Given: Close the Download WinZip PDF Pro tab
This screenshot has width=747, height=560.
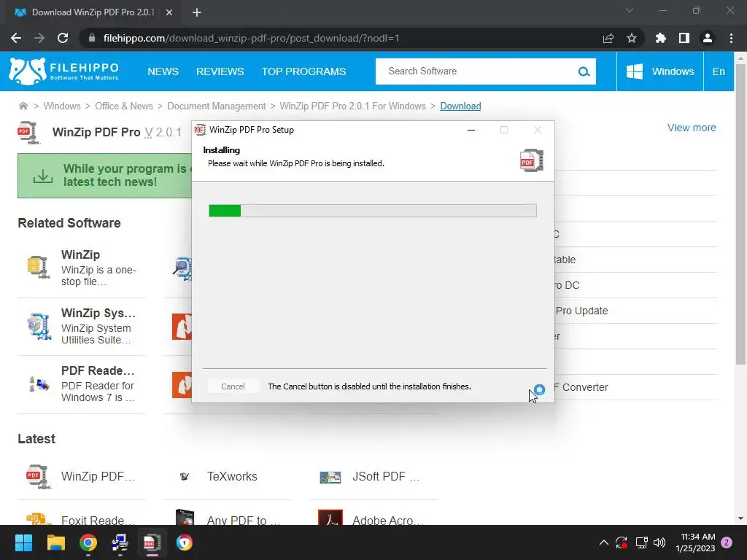Looking at the screenshot, I should [x=169, y=12].
